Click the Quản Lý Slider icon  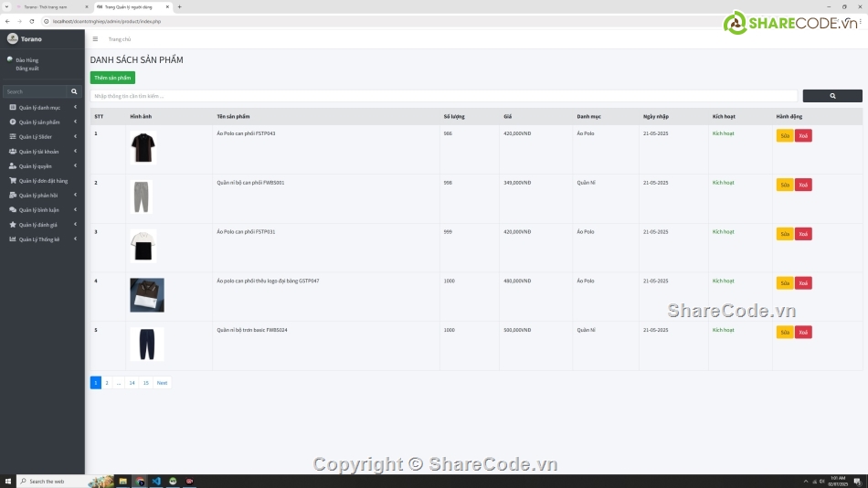[13, 136]
